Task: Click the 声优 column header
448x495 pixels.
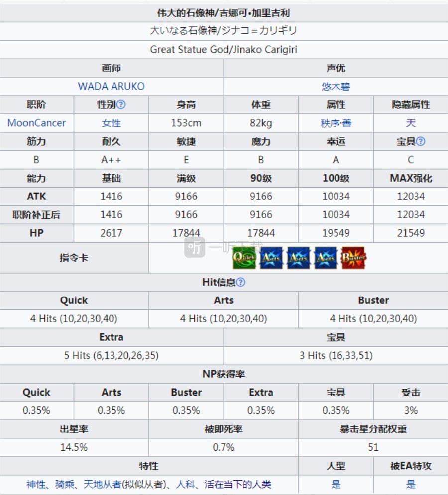Action: (336, 68)
